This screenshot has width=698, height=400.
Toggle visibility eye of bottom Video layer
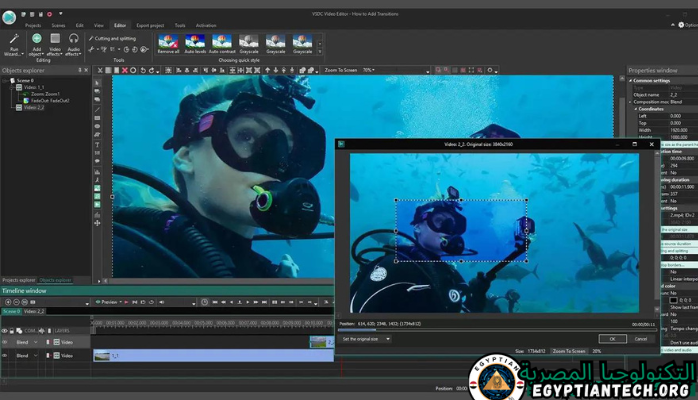click(5, 354)
